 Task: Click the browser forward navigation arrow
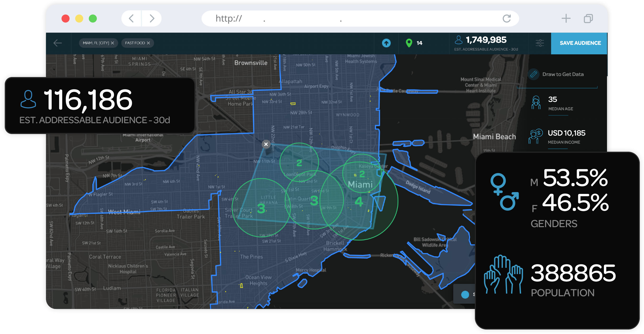point(152,18)
